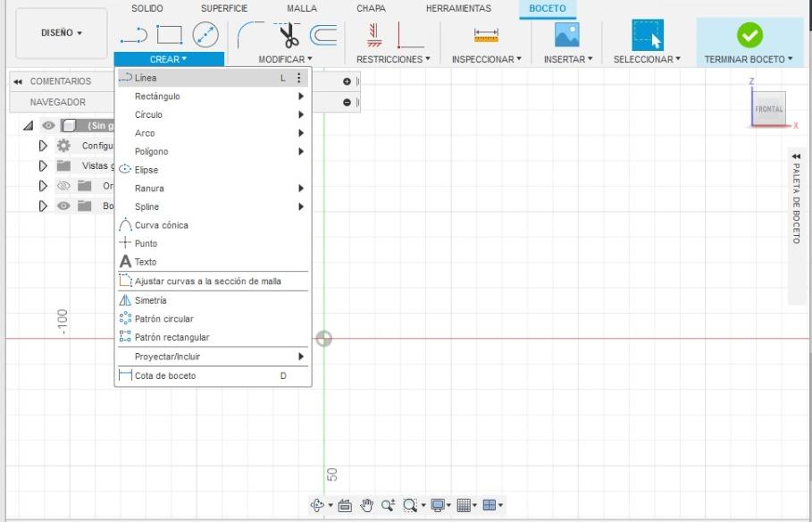Click the Orbit tool in navigation bar
812x522 pixels.
317,505
